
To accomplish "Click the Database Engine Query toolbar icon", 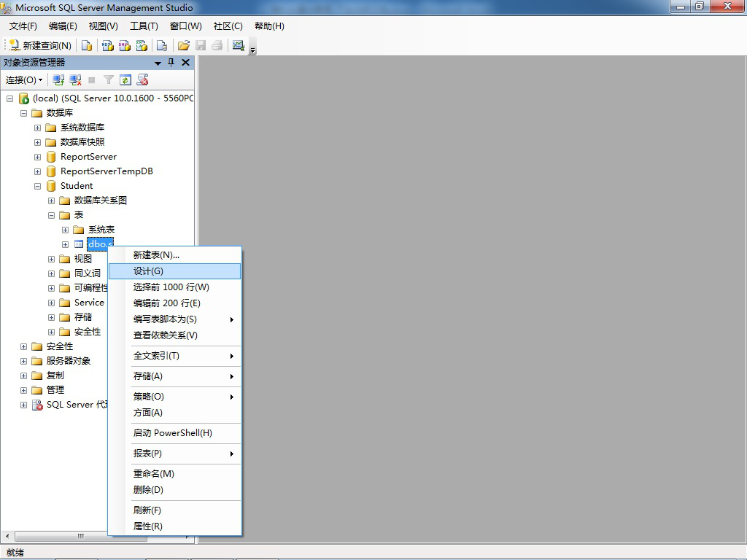I will pyautogui.click(x=87, y=45).
